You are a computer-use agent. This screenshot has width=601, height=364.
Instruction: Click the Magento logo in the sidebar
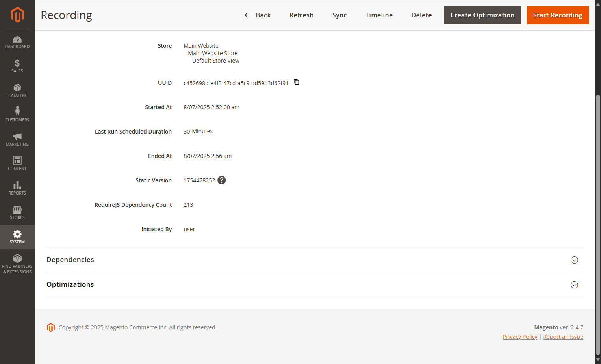coord(17,15)
